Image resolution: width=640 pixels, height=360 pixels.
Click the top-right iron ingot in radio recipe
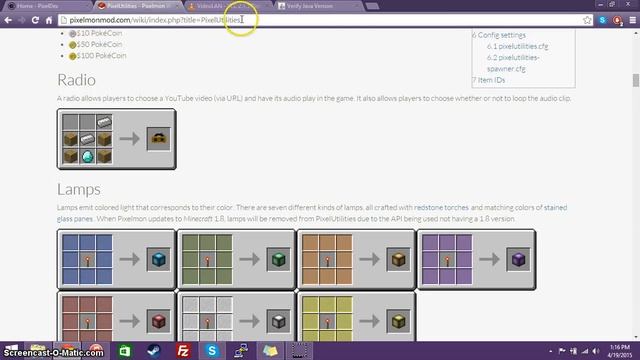click(x=104, y=122)
